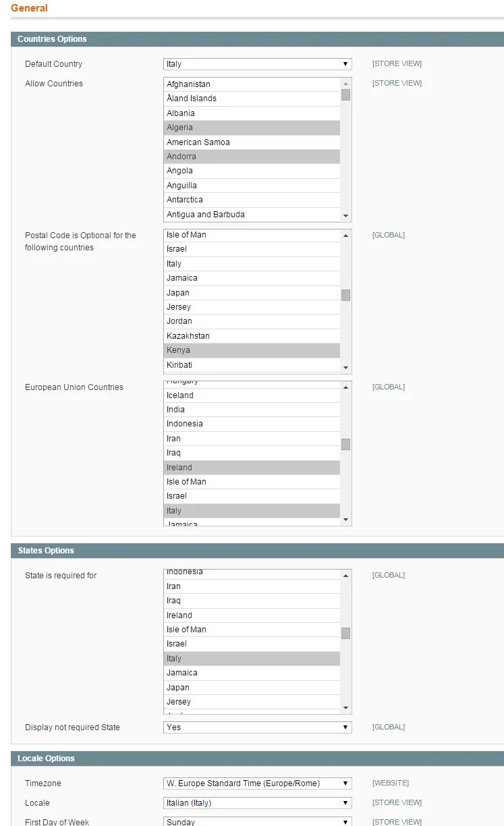Select Iceland in European Union Countries list
The image size is (504, 826).
[x=252, y=395]
